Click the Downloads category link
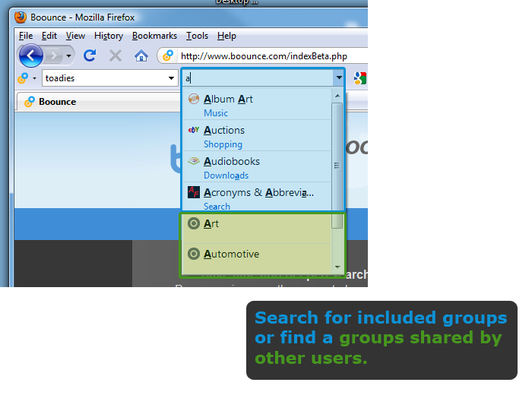 (x=226, y=175)
